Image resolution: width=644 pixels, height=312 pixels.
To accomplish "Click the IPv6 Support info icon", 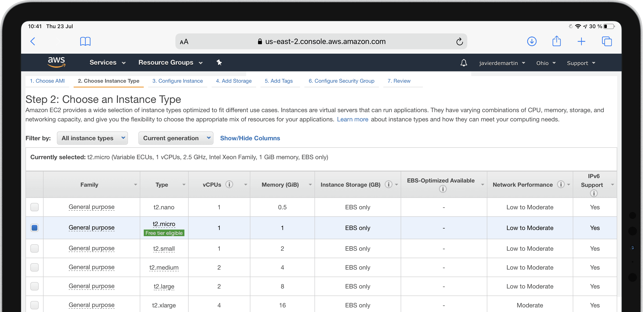I will pyautogui.click(x=593, y=193).
